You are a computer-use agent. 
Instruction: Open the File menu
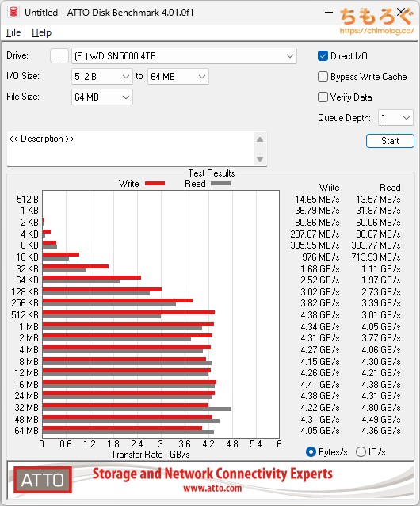point(13,32)
